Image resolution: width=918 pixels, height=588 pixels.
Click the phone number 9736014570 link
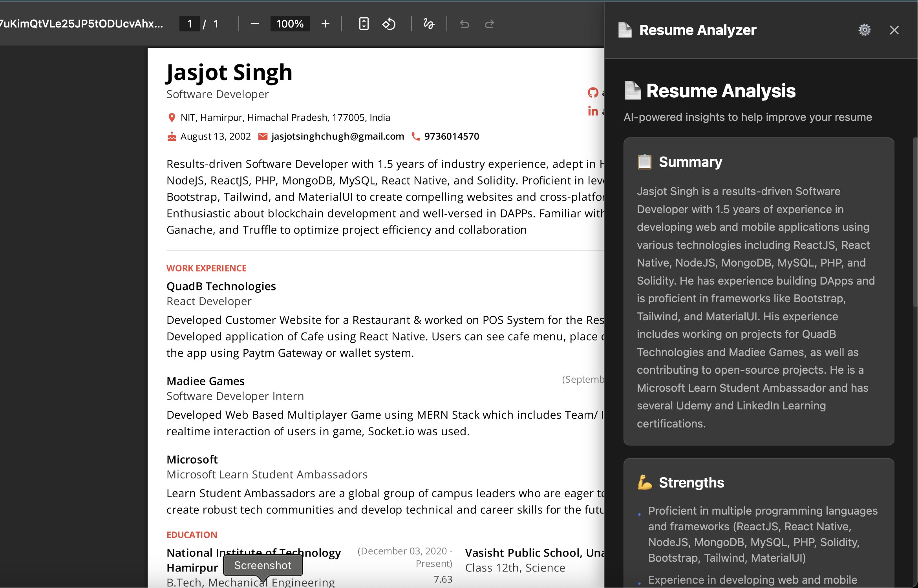click(x=452, y=136)
